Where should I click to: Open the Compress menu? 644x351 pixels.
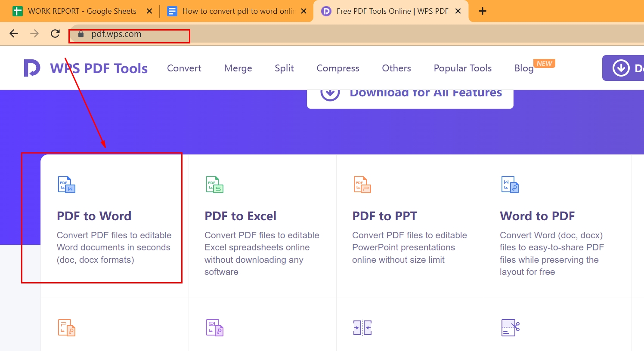pos(337,68)
